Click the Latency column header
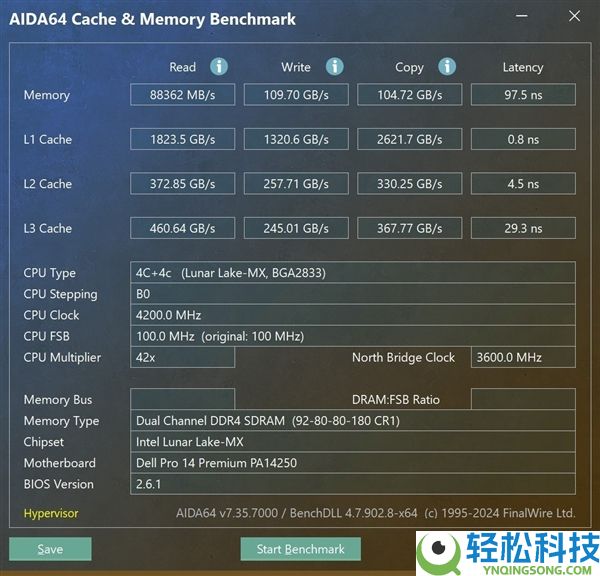Screen dimensions: 600x576 (523, 67)
